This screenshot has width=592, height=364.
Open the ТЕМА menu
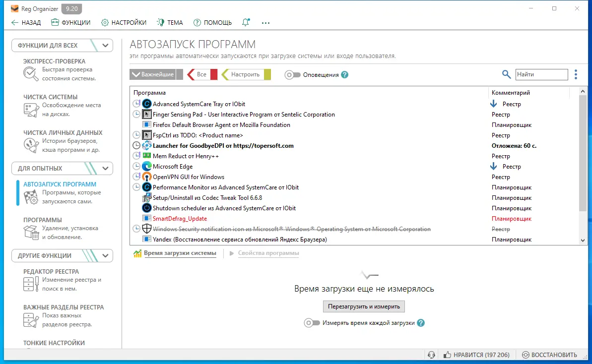coord(170,23)
